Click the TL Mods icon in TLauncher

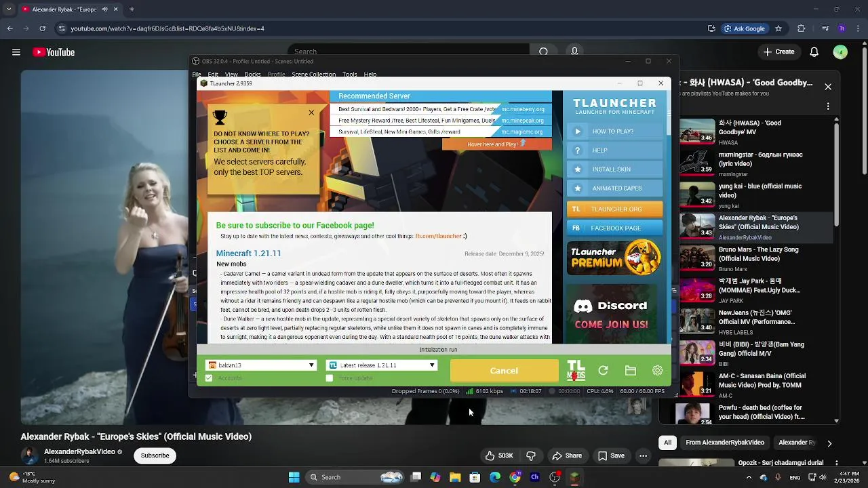576,371
